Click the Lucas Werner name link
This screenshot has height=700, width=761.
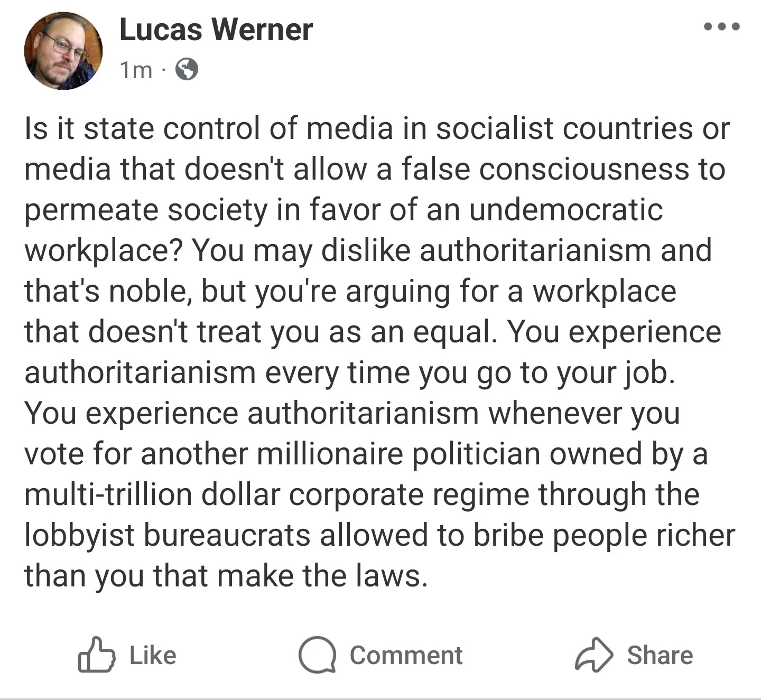click(216, 29)
